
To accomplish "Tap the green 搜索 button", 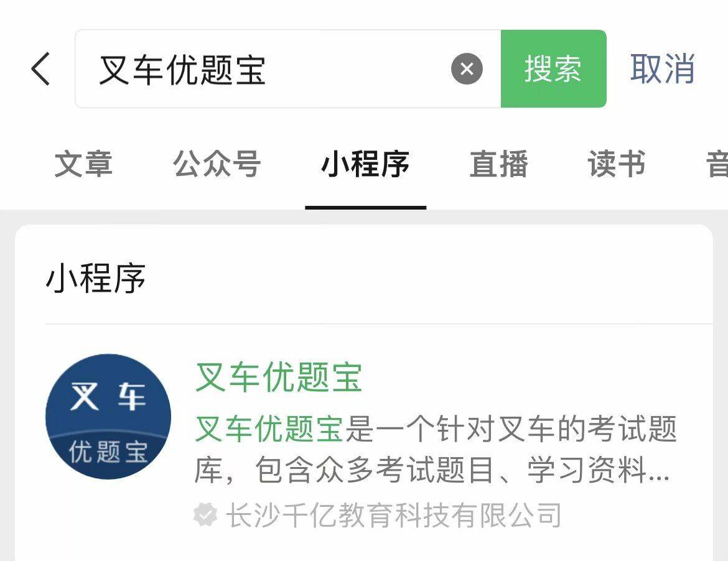I will coord(553,68).
